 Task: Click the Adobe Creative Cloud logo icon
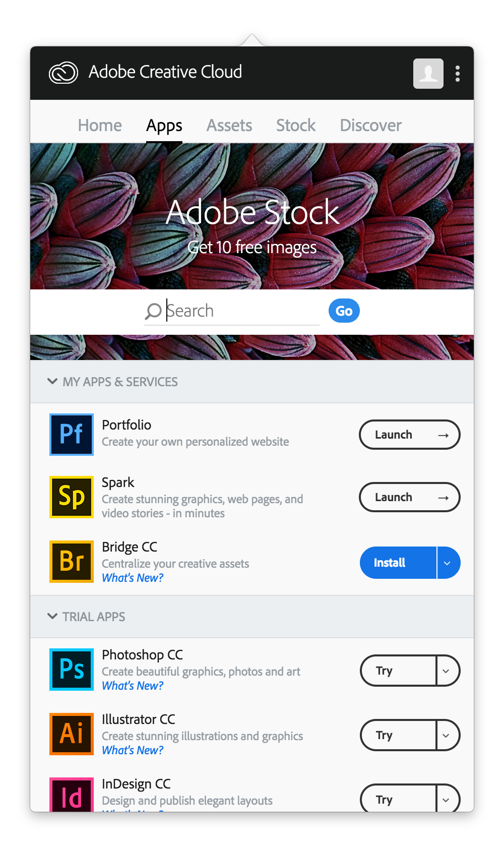63,72
